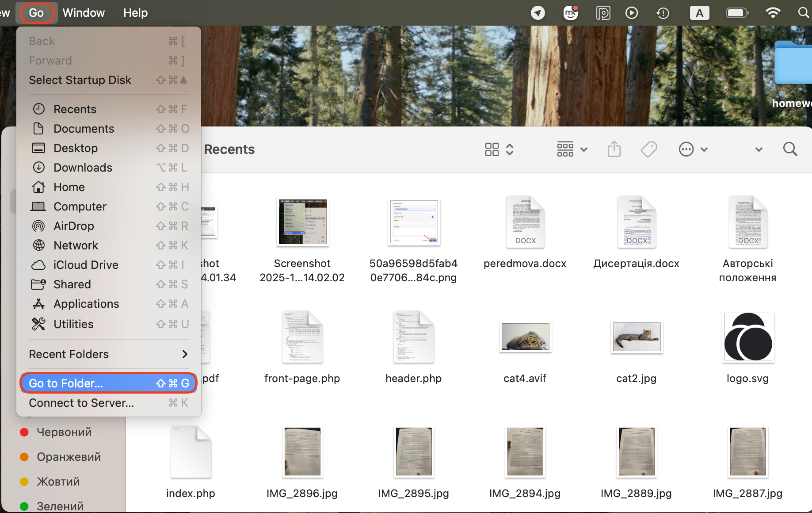Viewport: 812px width, 513px height.
Task: Select Connect to Server in the Go menu
Action: coord(81,402)
